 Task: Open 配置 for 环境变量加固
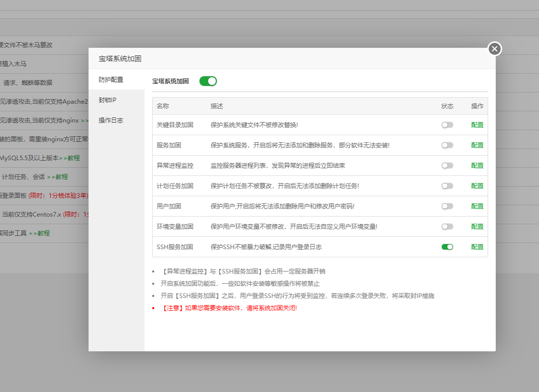tap(477, 227)
